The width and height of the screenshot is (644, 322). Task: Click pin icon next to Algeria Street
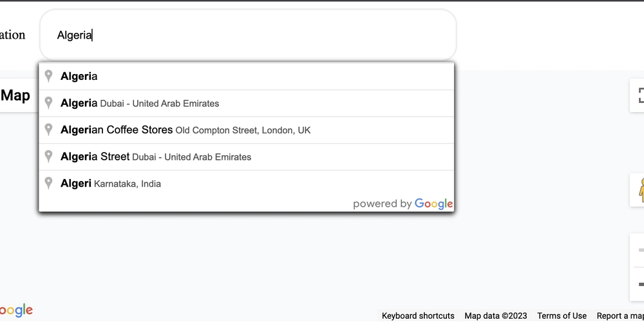pos(48,156)
